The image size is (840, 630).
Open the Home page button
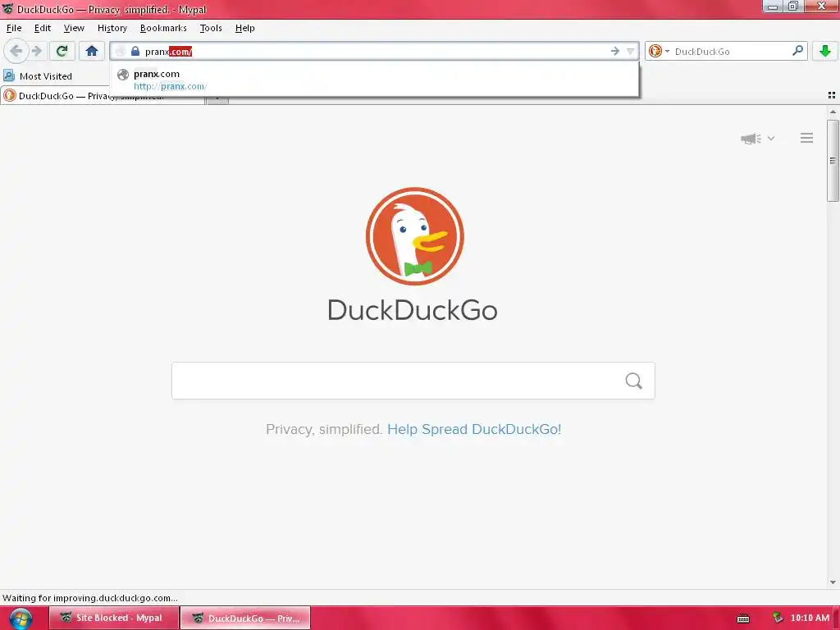point(92,52)
